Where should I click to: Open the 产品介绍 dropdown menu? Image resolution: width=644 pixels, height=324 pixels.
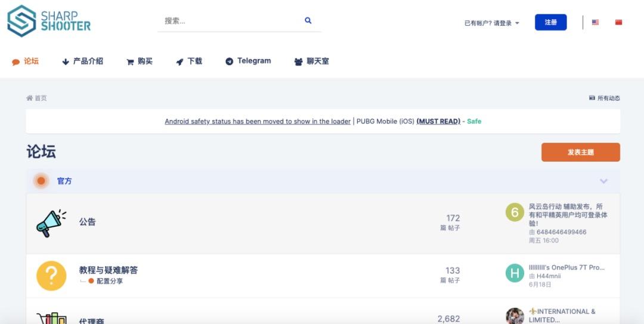pyautogui.click(x=82, y=61)
